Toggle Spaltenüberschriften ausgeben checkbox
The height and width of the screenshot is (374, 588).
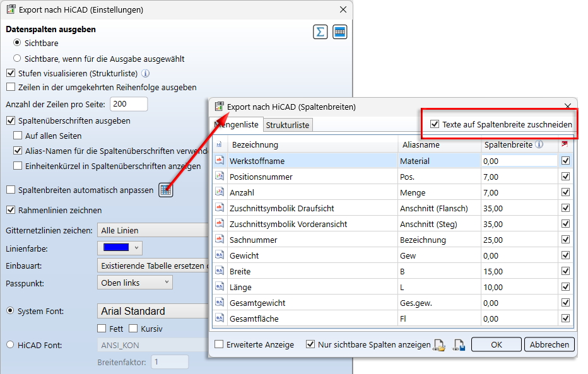[x=11, y=120]
